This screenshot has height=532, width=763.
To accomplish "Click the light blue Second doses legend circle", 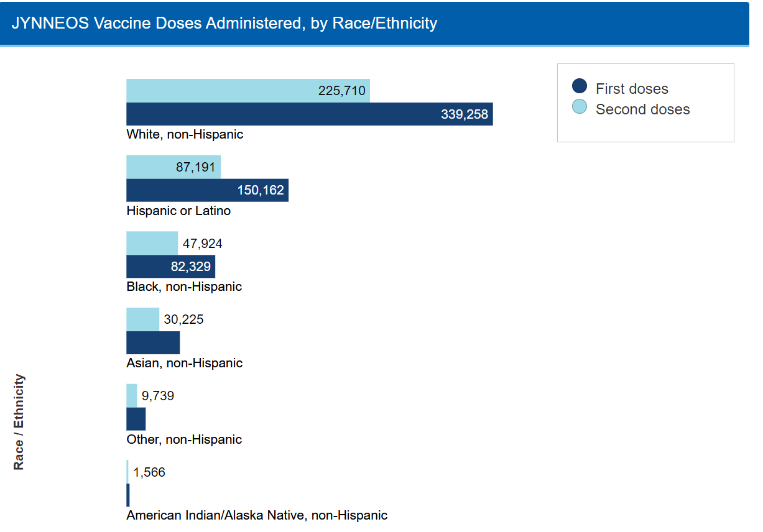I will (579, 108).
